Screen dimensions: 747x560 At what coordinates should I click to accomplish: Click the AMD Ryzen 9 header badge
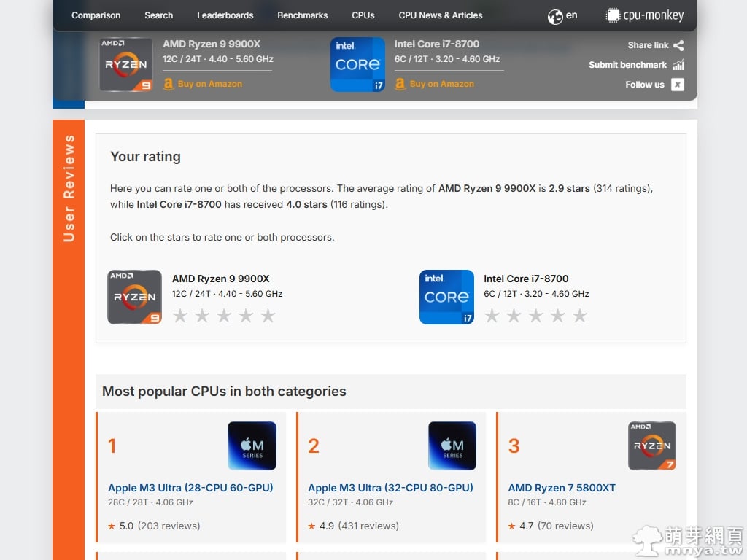[x=125, y=65]
